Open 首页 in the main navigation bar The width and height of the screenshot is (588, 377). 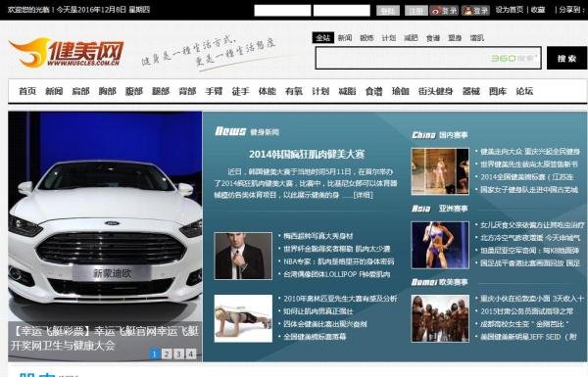click(x=27, y=91)
